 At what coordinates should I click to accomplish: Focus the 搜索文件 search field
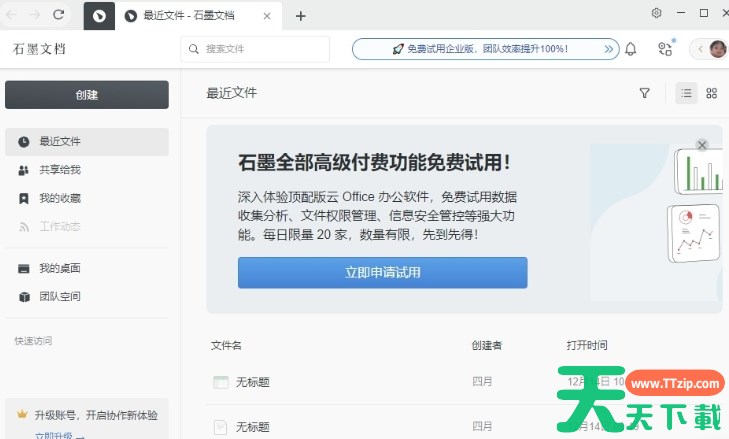click(x=255, y=49)
